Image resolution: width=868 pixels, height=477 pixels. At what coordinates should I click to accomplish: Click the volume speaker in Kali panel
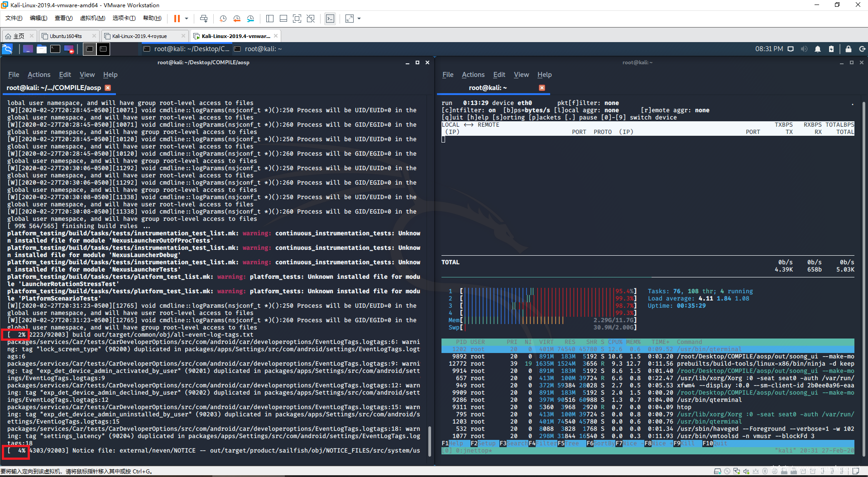[x=804, y=49]
